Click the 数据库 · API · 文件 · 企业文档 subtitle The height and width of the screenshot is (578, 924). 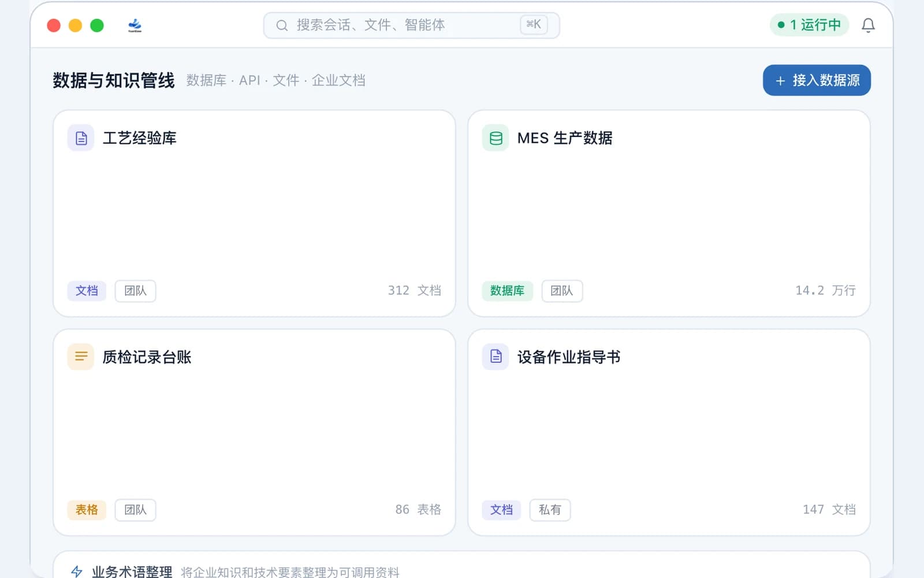(x=275, y=80)
